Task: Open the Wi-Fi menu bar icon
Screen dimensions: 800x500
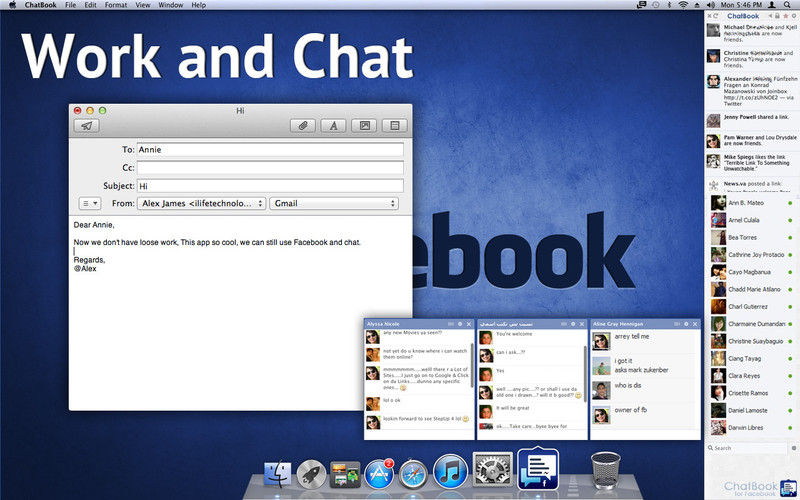Action: click(x=683, y=5)
